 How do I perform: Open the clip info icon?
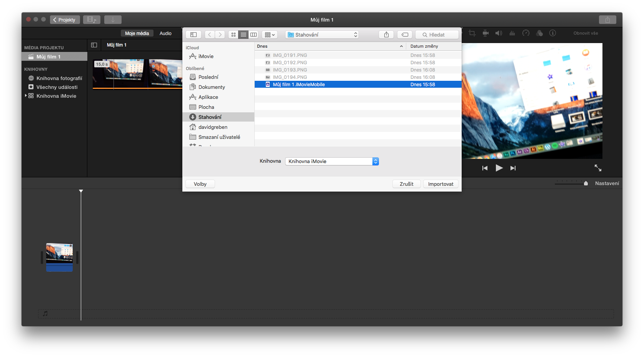552,33
